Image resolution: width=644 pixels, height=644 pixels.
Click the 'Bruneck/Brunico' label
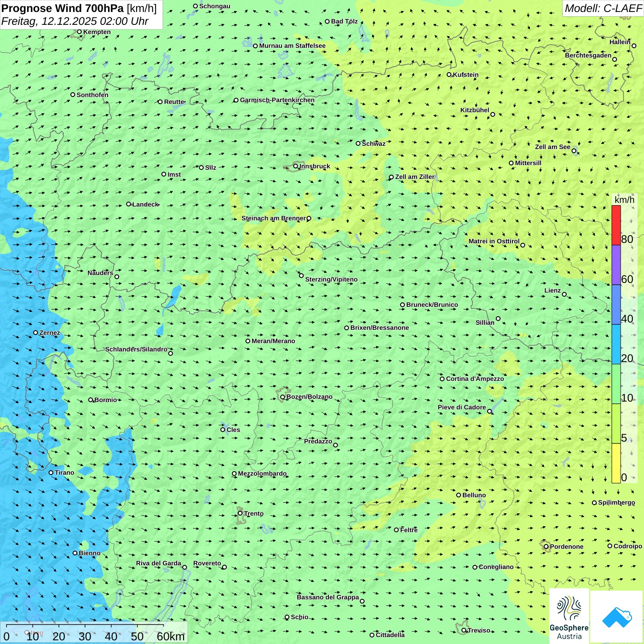[432, 305]
